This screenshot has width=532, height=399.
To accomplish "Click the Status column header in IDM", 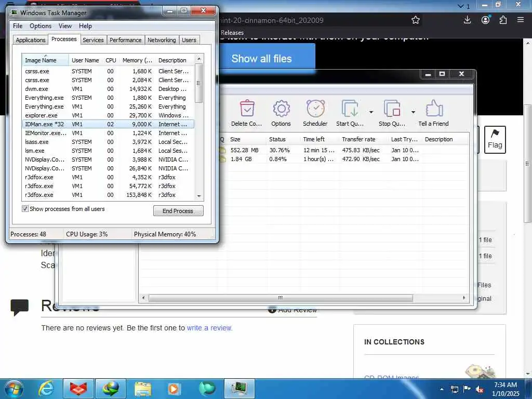I will pos(283,139).
